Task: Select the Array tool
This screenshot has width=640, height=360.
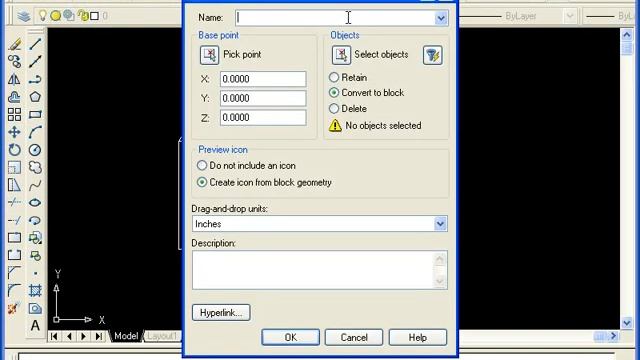Action: pos(14,115)
